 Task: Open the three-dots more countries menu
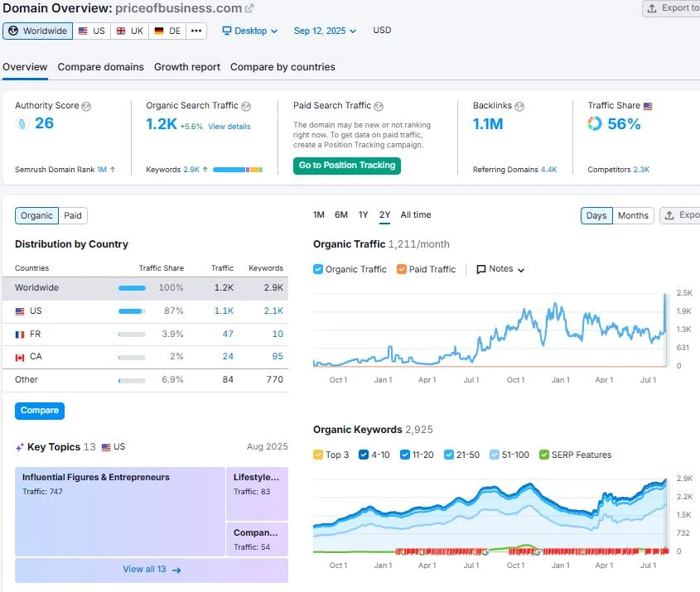point(196,31)
